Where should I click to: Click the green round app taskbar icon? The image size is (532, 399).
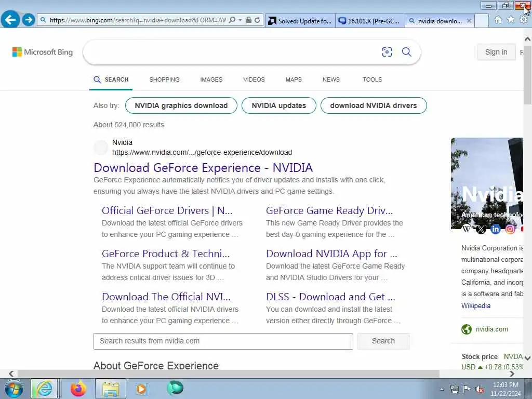point(175,388)
